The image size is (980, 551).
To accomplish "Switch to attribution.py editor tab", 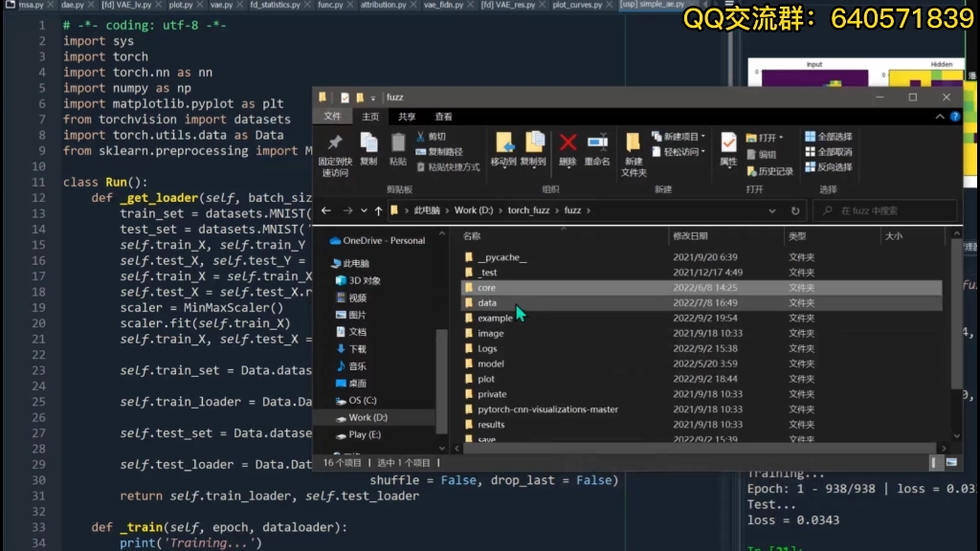I will 383,5.
